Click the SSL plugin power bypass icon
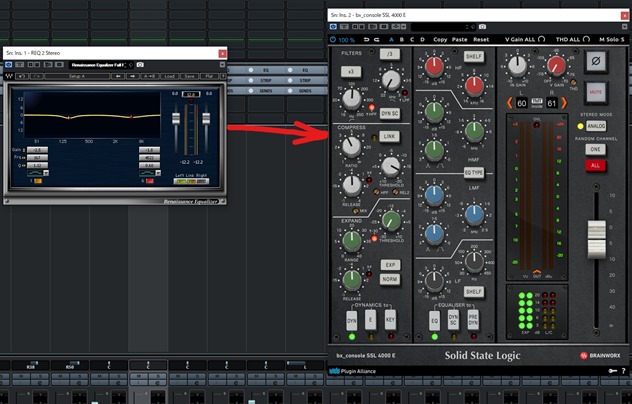 [334, 39]
